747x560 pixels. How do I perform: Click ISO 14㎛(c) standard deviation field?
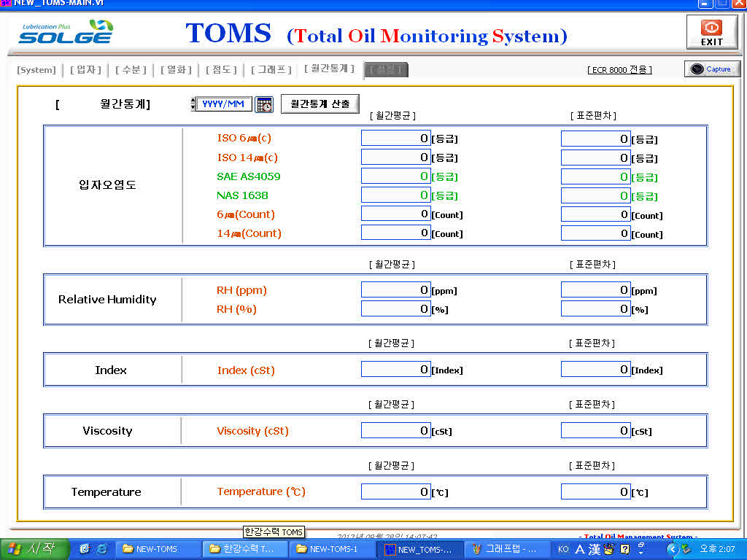tap(596, 157)
